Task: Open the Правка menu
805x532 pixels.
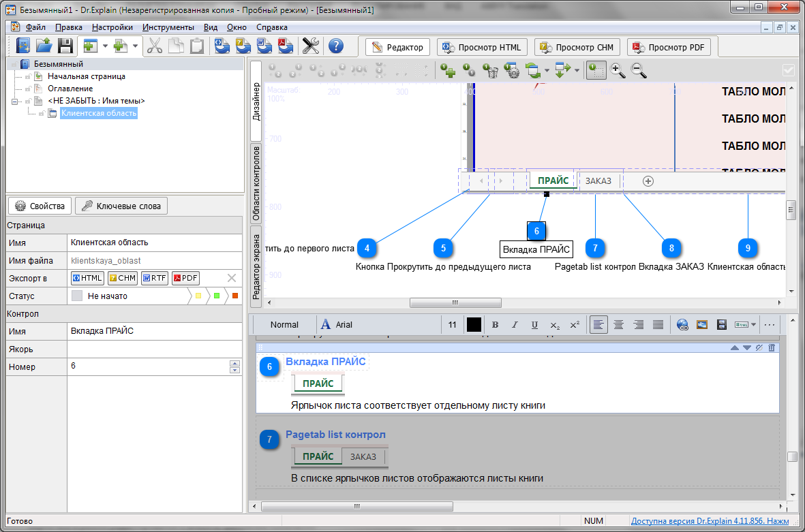Action: coord(69,27)
